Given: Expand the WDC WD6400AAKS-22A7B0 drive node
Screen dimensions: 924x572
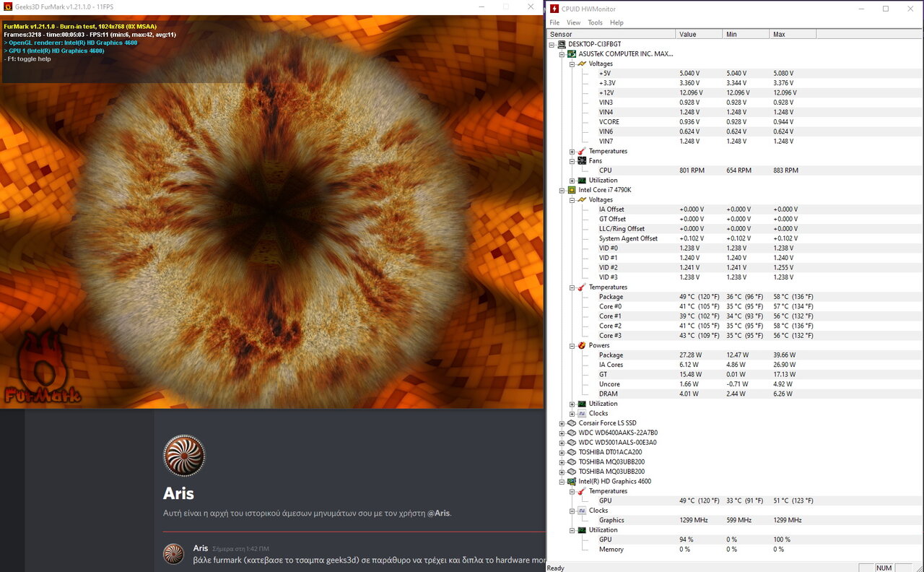Looking at the screenshot, I should pyautogui.click(x=562, y=433).
